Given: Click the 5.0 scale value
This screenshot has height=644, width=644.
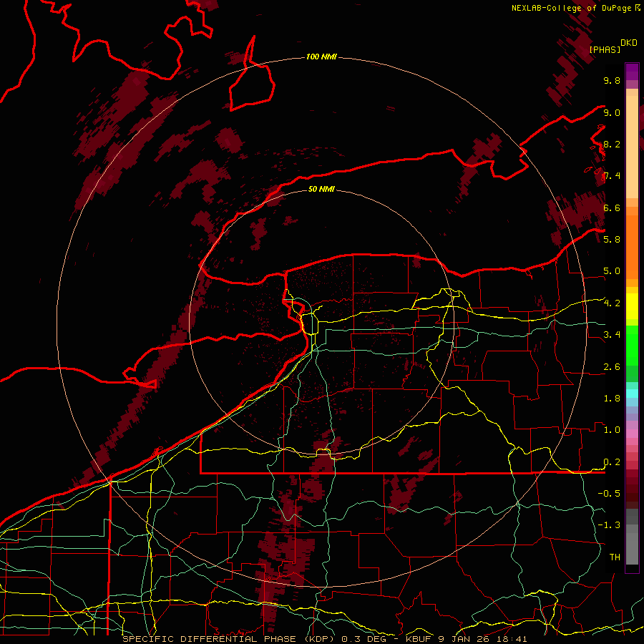Looking at the screenshot, I should 612,271.
